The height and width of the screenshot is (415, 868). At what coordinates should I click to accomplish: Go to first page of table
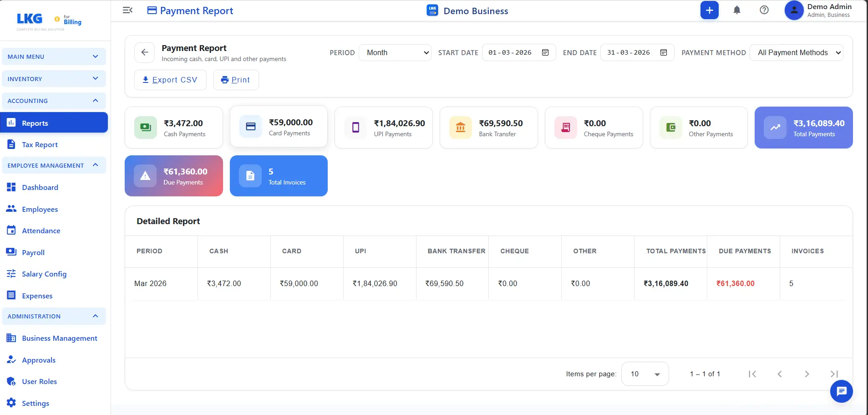tap(752, 374)
